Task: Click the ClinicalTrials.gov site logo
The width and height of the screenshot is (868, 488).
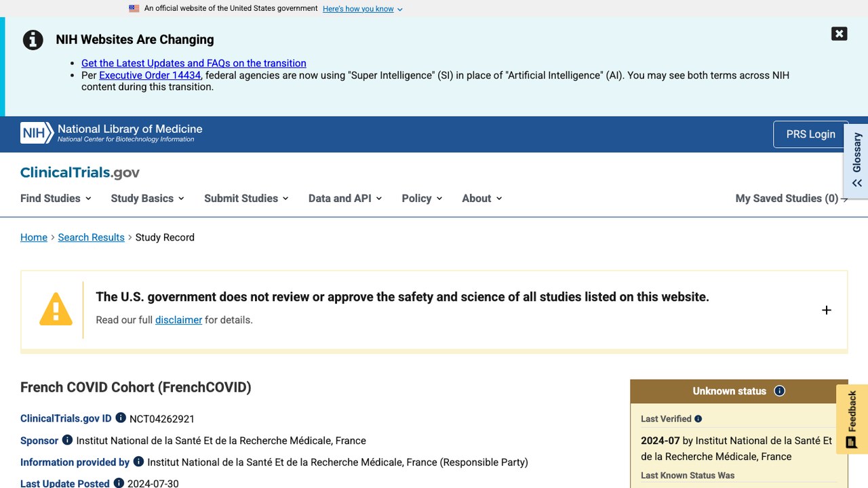Action: 80,173
